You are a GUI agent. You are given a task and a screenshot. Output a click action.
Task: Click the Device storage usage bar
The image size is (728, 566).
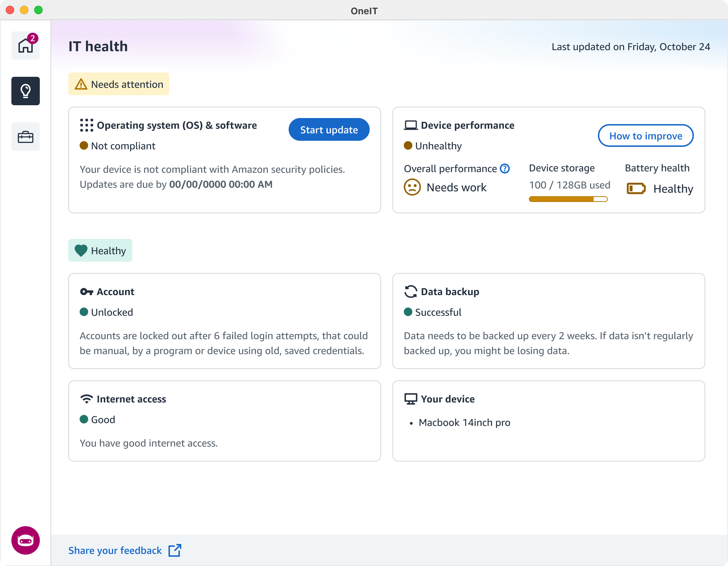568,199
